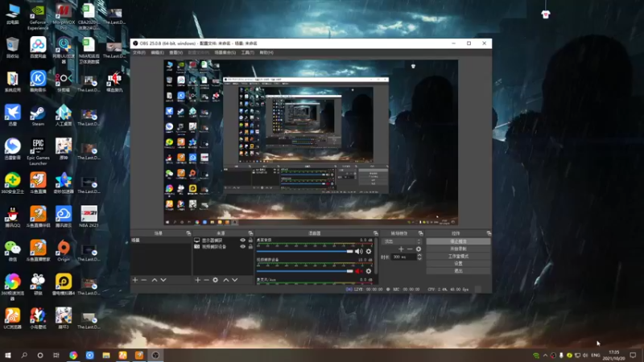This screenshot has height=362, width=644.
Task: Move the selected source up with arrow
Action: (226, 280)
